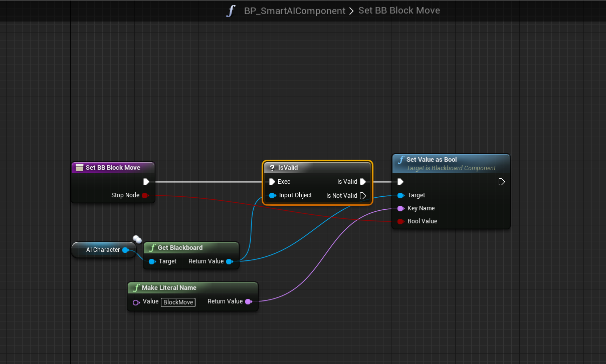Viewport: 606px width, 364px height.
Task: Click the Make Literal Name Return Value pin
Action: coord(248,301)
